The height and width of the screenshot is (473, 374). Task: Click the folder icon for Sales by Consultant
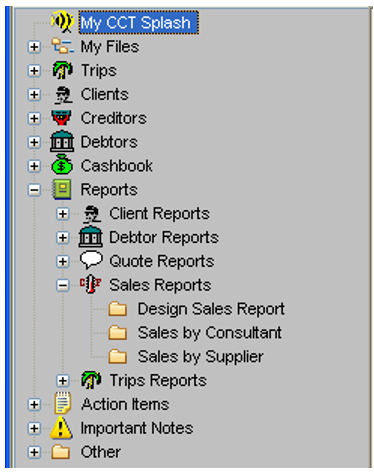(118, 333)
